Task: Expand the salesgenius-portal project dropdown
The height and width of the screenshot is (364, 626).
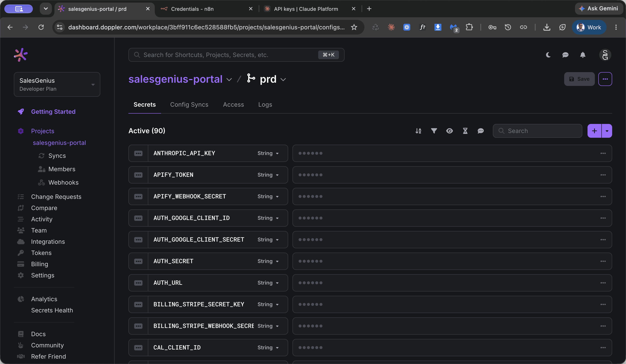Action: click(229, 79)
